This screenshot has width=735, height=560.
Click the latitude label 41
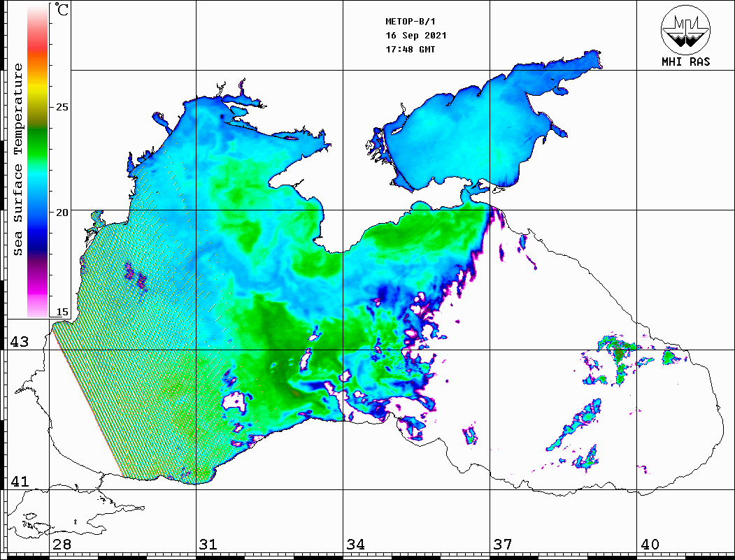(x=20, y=481)
